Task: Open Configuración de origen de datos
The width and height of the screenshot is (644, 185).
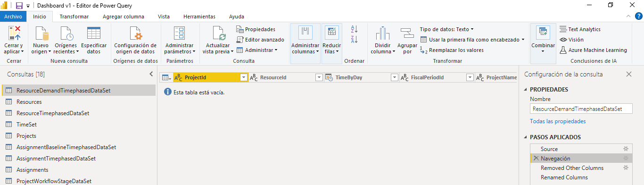Action: (135, 41)
